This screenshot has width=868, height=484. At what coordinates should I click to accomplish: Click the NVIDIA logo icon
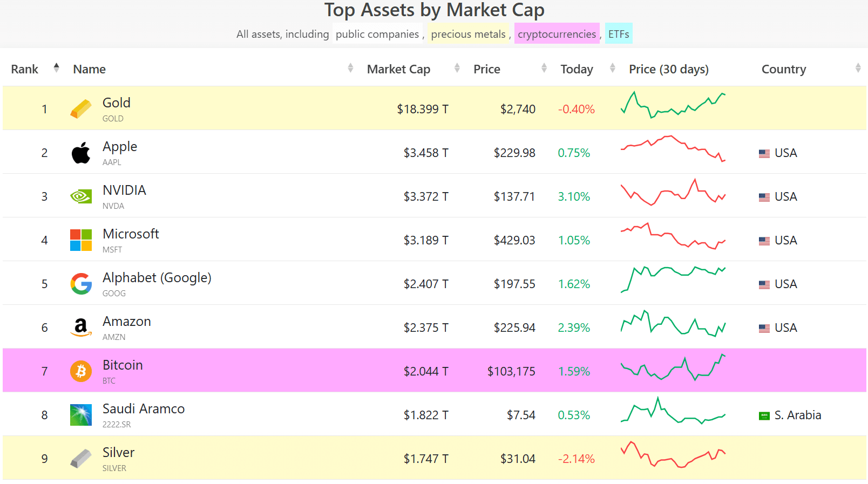tap(81, 196)
